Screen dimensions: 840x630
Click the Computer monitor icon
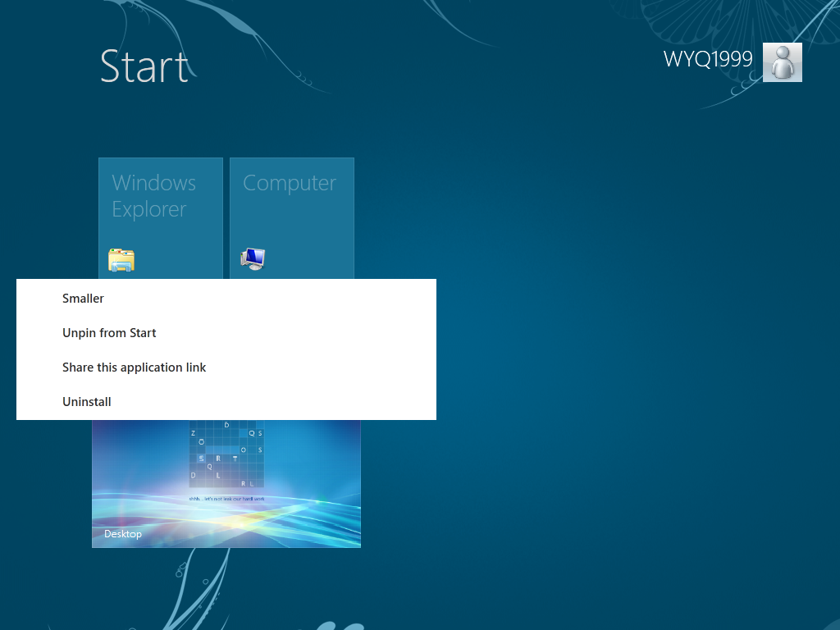pos(253,258)
